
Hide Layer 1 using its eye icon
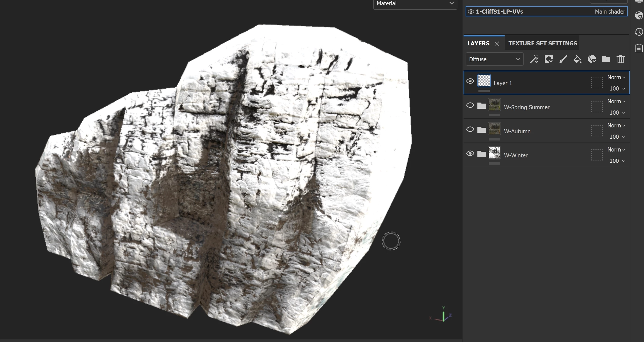[x=470, y=81]
